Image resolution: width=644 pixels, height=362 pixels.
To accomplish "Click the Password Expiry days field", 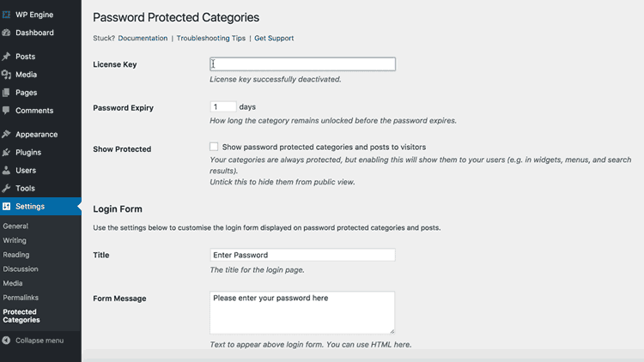I will click(223, 106).
